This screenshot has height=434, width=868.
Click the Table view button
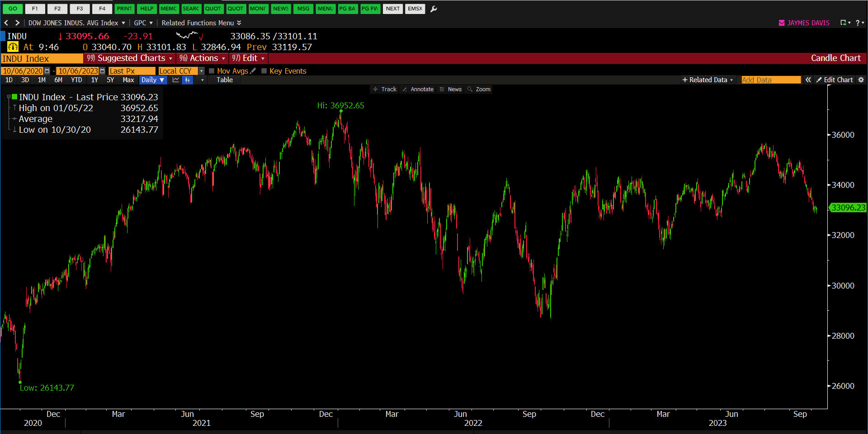[225, 80]
